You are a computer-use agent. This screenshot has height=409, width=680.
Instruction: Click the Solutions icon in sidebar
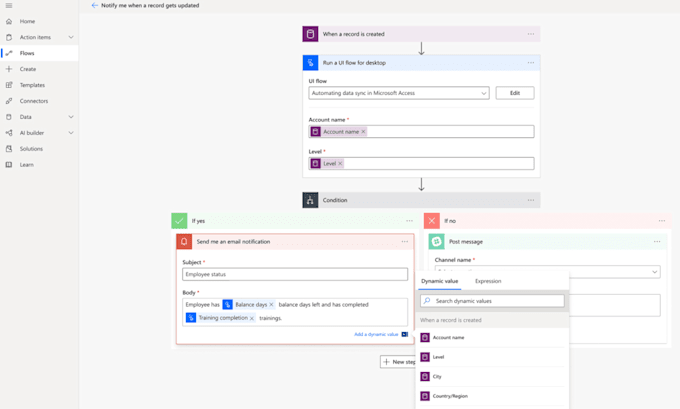9,149
